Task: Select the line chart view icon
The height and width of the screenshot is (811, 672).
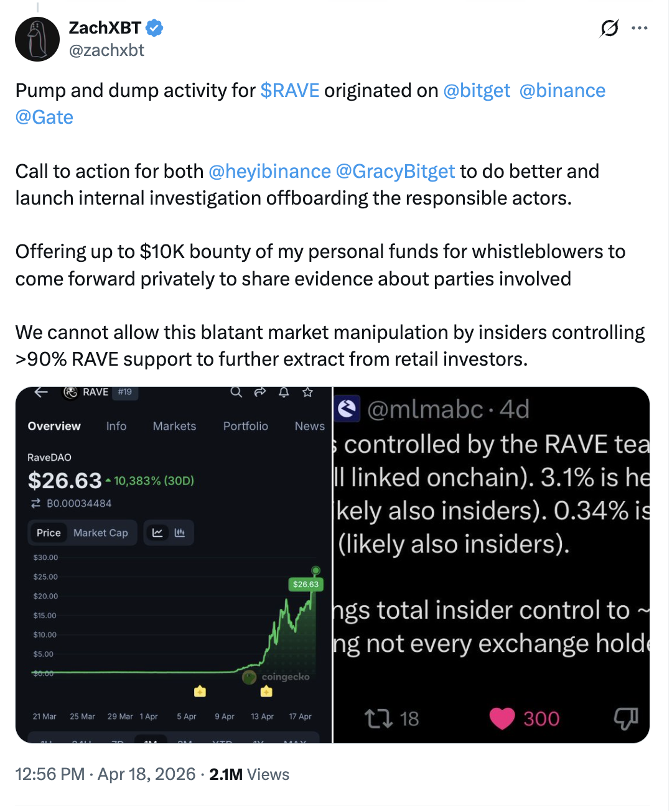Action: coord(157,532)
